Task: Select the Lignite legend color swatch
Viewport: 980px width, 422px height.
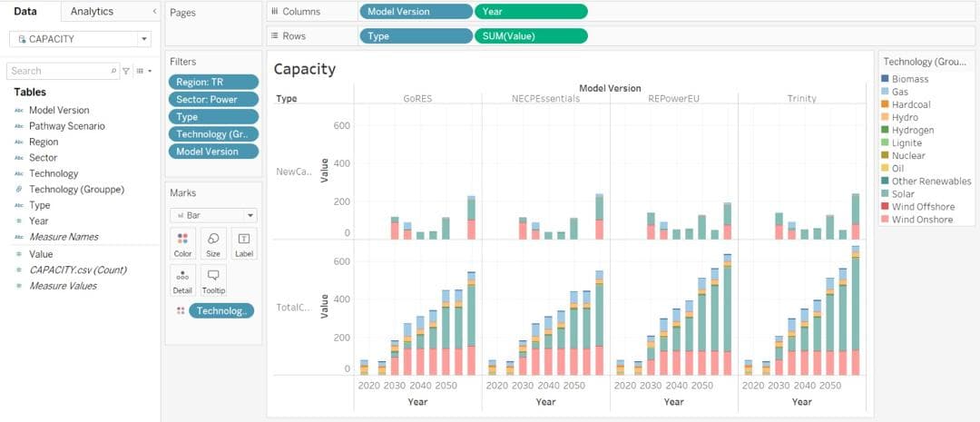Action: 884,142
